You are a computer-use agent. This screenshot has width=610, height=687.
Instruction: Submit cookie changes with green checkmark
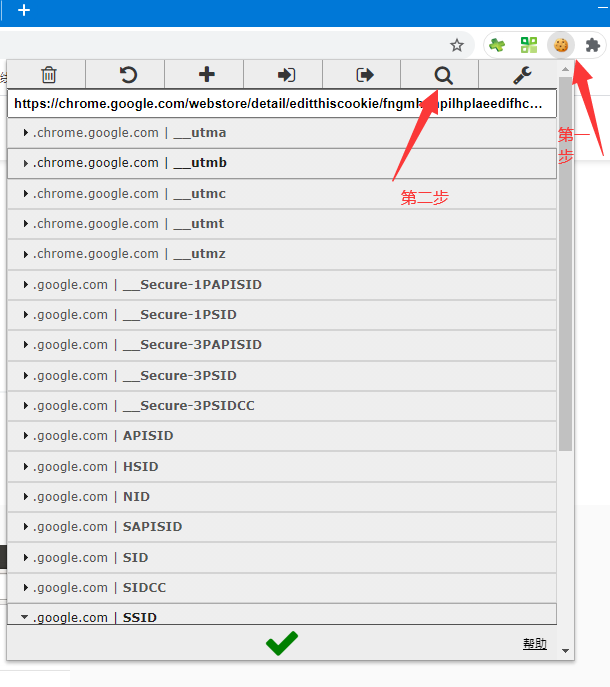(282, 643)
